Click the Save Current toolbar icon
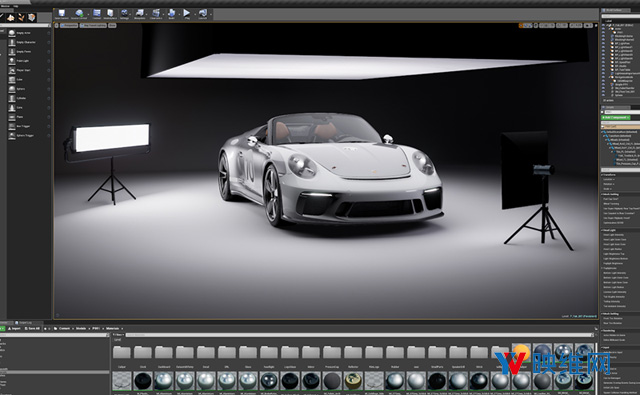This screenshot has height=395, width=640. (62, 14)
